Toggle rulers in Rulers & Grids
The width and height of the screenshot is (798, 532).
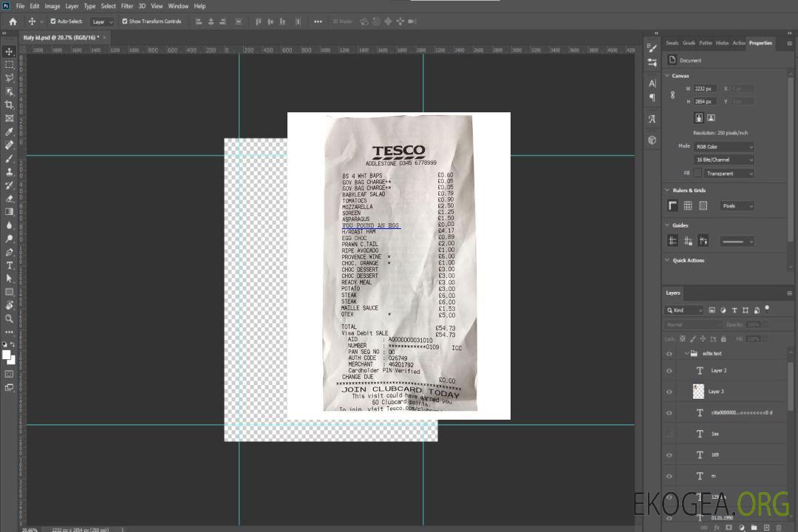click(x=673, y=205)
